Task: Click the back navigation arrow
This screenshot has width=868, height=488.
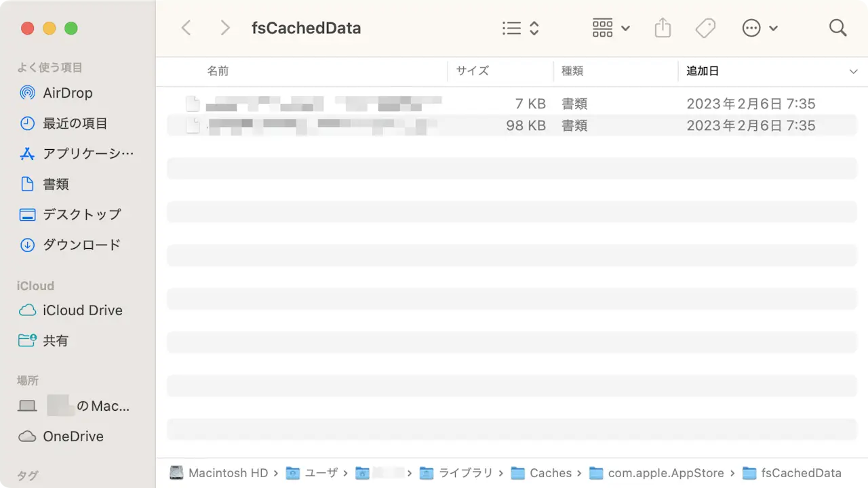Action: [x=186, y=28]
